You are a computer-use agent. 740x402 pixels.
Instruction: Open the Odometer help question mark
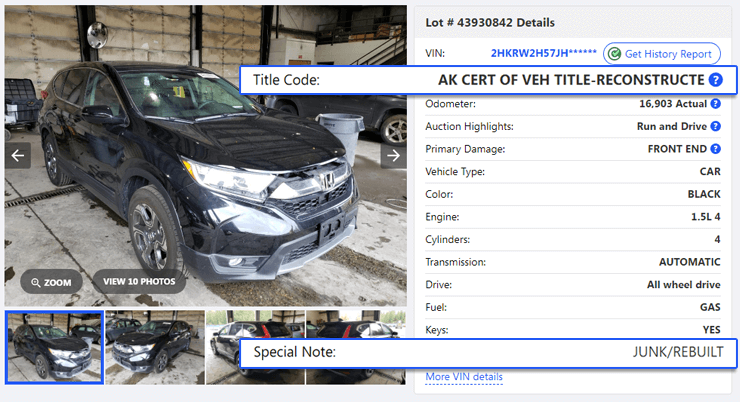[715, 103]
